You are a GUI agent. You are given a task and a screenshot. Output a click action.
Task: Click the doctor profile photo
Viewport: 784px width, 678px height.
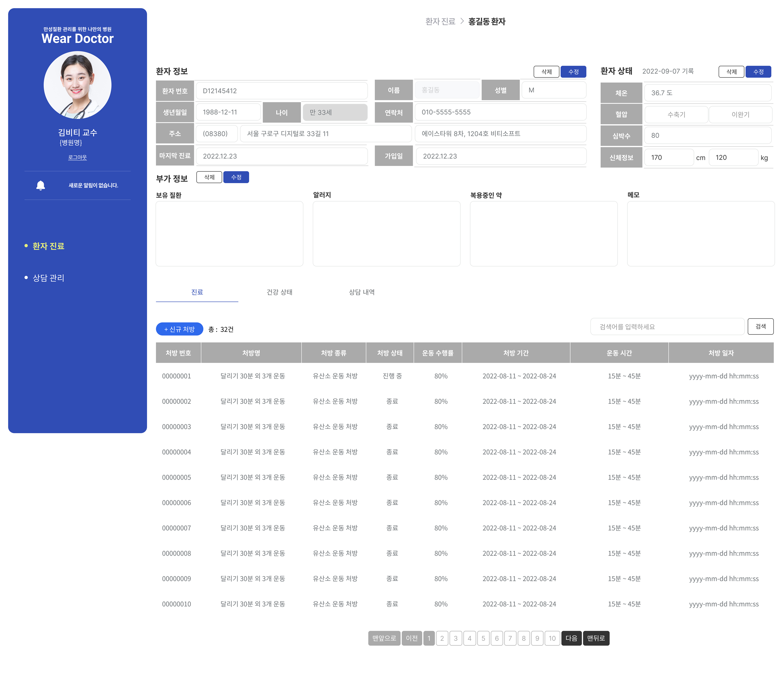click(77, 85)
